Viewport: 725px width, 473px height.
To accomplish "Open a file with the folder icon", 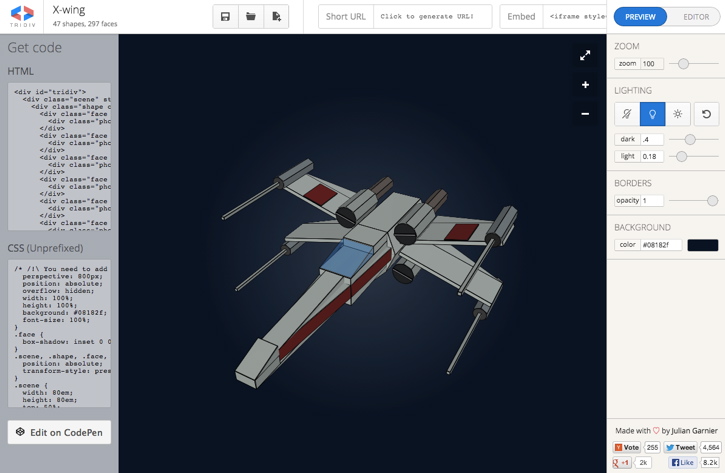I will 251,17.
